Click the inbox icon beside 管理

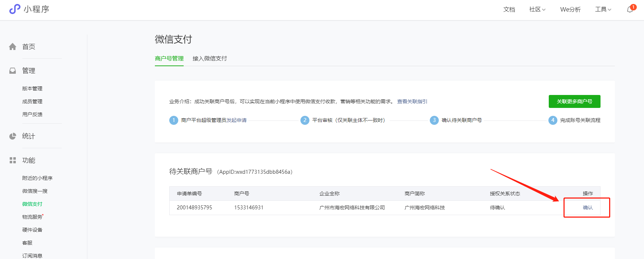click(13, 71)
